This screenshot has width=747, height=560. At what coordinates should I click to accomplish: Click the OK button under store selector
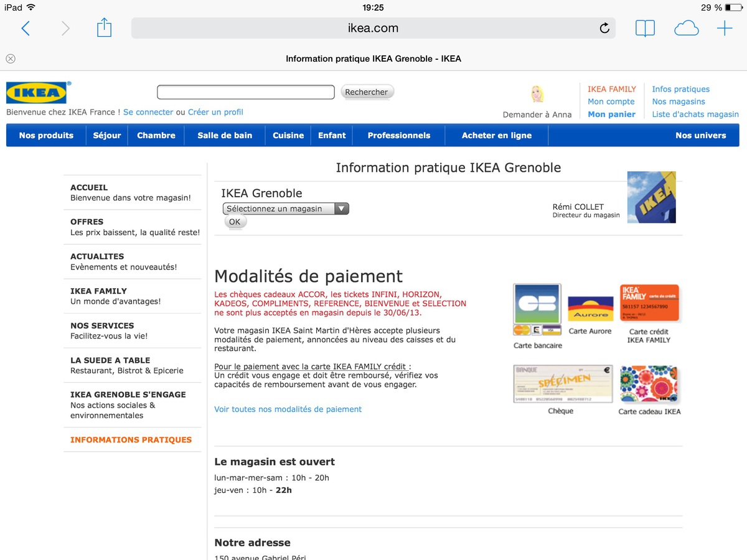pyautogui.click(x=235, y=222)
